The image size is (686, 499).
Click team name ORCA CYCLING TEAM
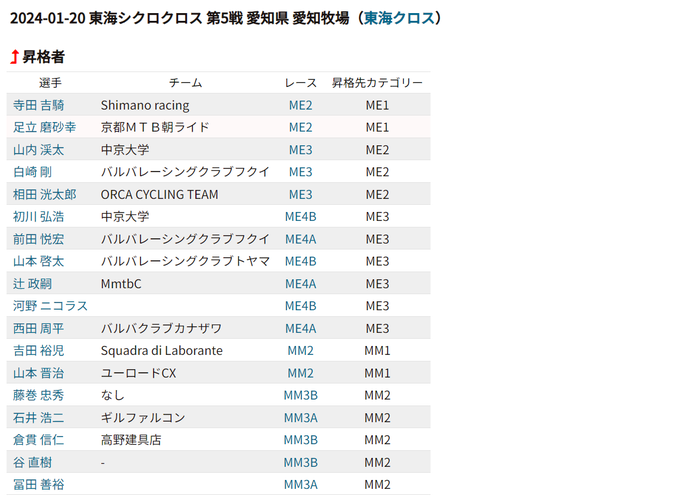click(159, 195)
